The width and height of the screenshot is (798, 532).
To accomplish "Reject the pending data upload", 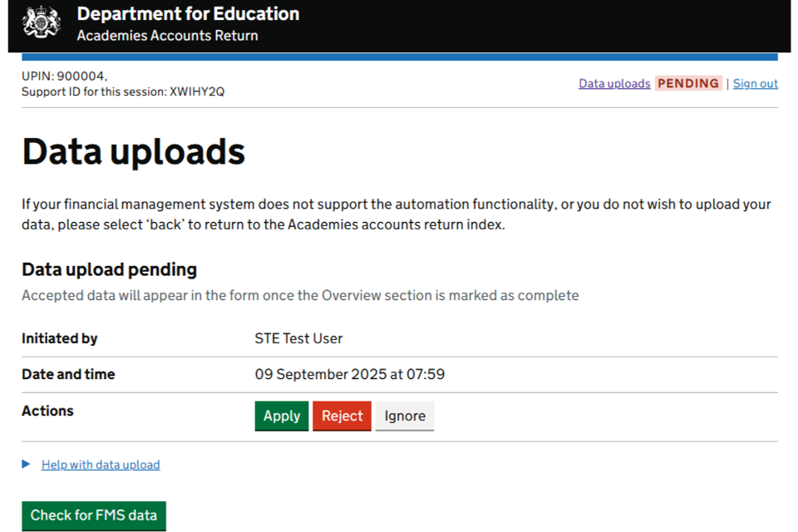I will coord(342,416).
